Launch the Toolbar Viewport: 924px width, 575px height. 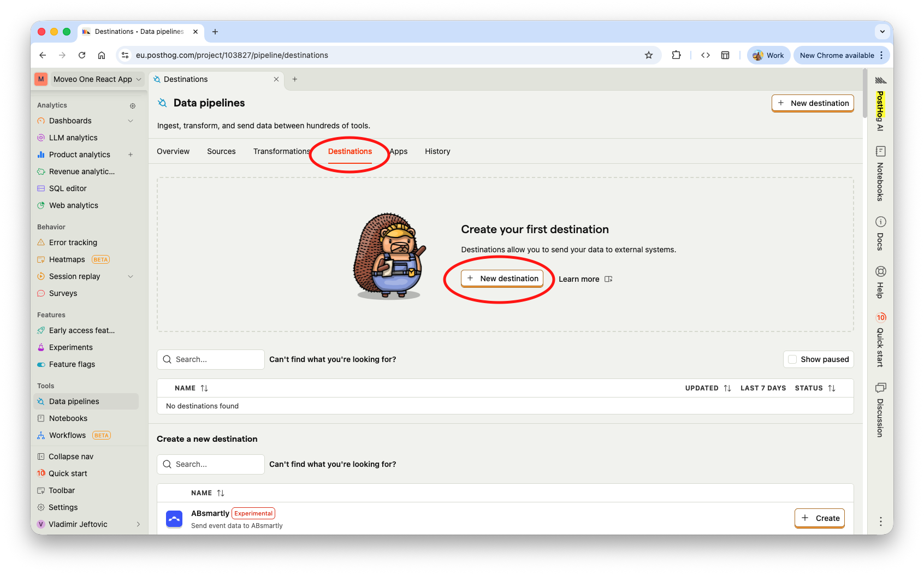point(61,490)
